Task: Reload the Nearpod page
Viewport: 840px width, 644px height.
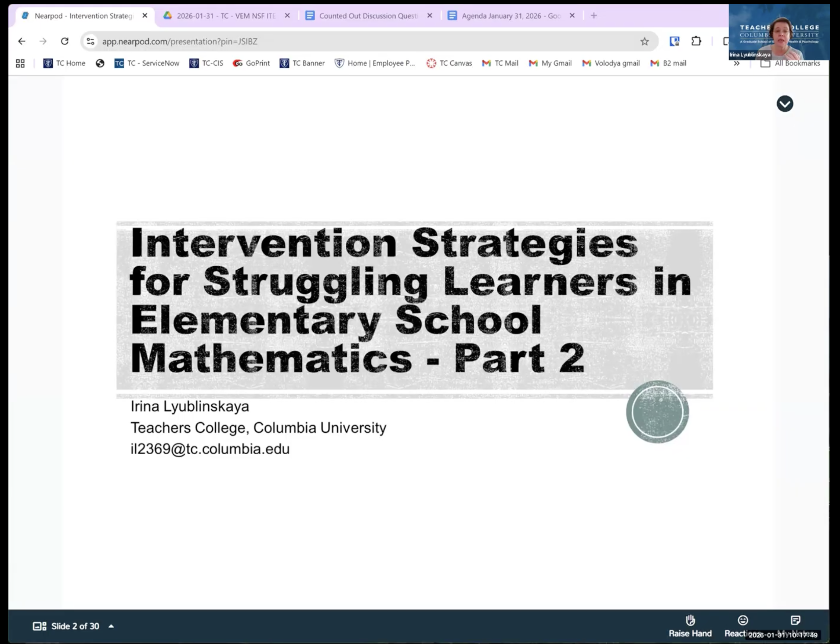Action: coord(64,42)
